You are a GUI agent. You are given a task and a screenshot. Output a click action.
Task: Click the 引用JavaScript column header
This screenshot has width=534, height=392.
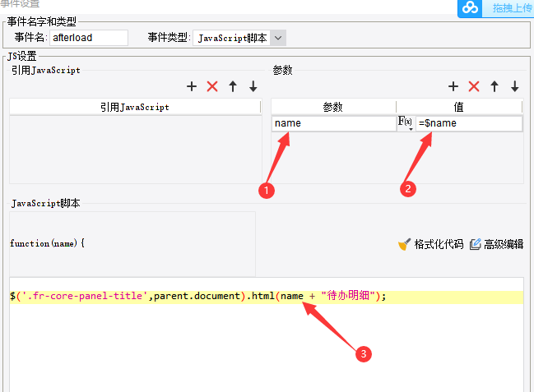[135, 107]
